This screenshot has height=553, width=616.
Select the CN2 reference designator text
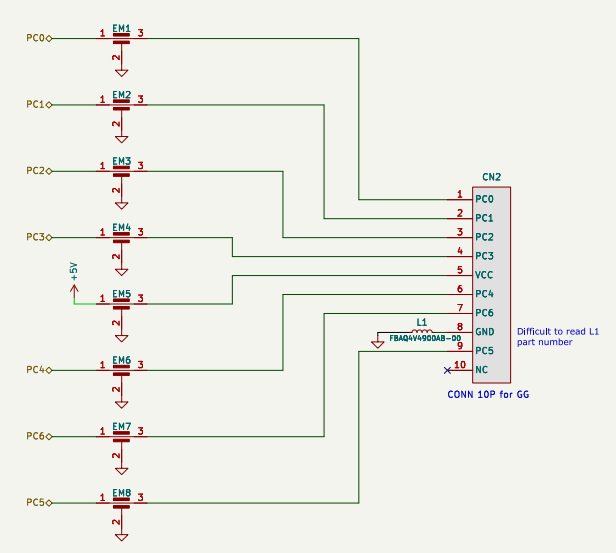tap(491, 177)
